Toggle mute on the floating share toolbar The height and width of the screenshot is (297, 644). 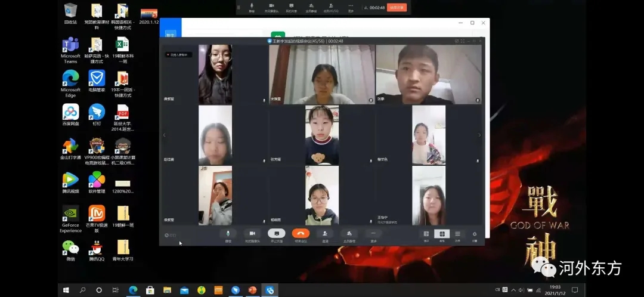[251, 7]
